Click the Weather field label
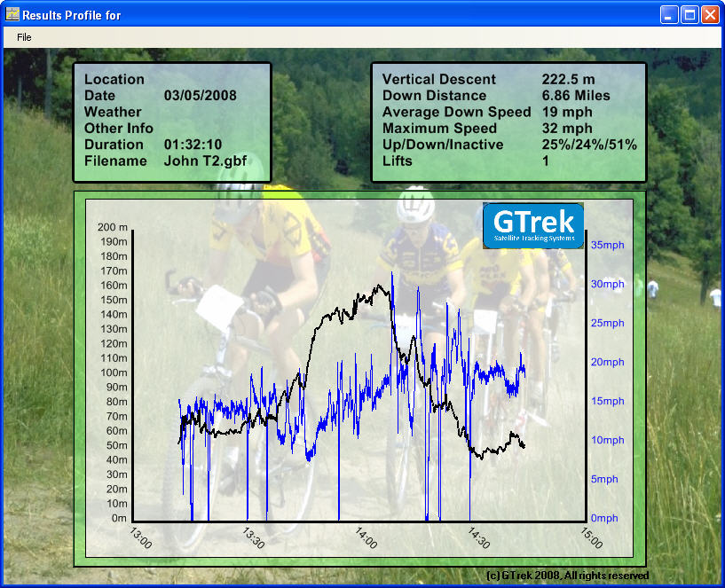Image resolution: width=725 pixels, height=588 pixels. [x=113, y=112]
